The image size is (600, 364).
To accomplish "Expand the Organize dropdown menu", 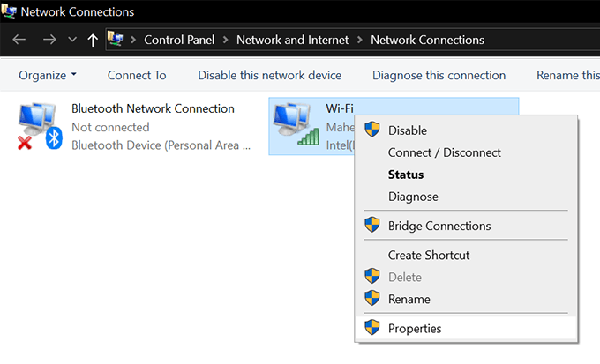I will (x=48, y=75).
